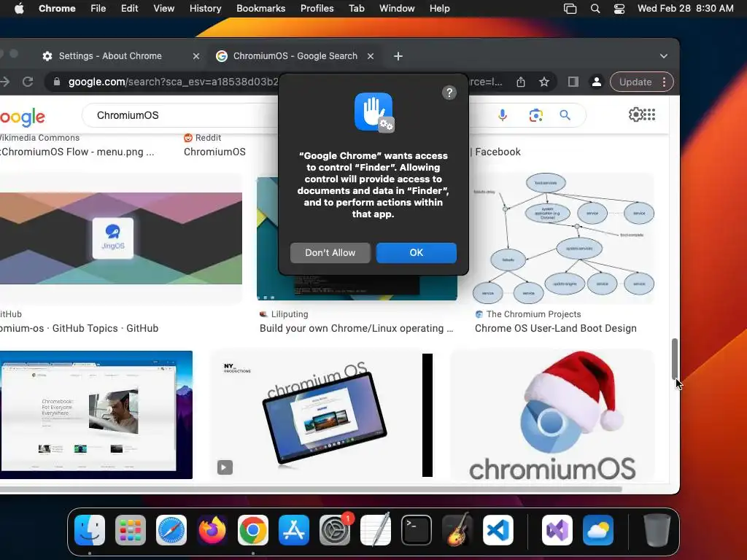747x560 pixels.
Task: Click the blue magnifier search icon
Action: pos(565,115)
